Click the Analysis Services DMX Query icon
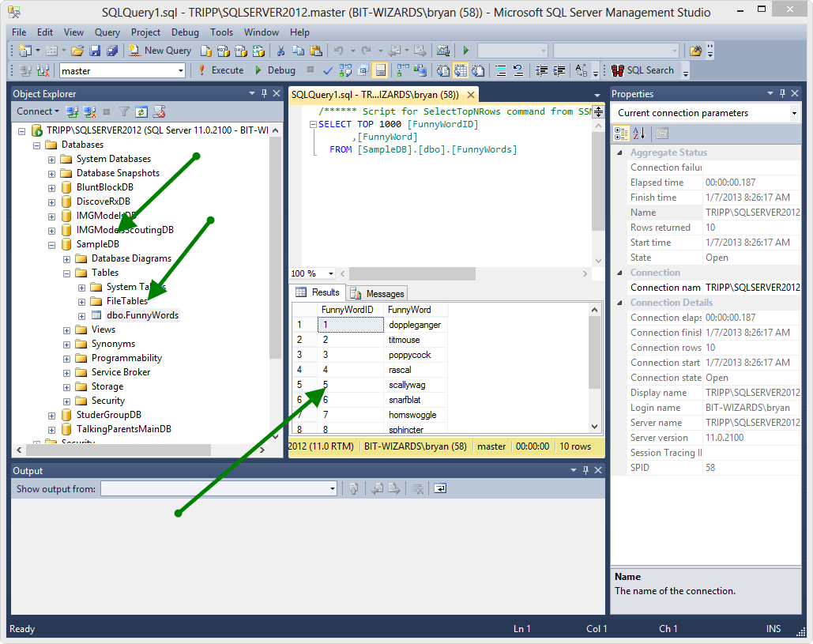The height and width of the screenshot is (644, 813). [240, 51]
